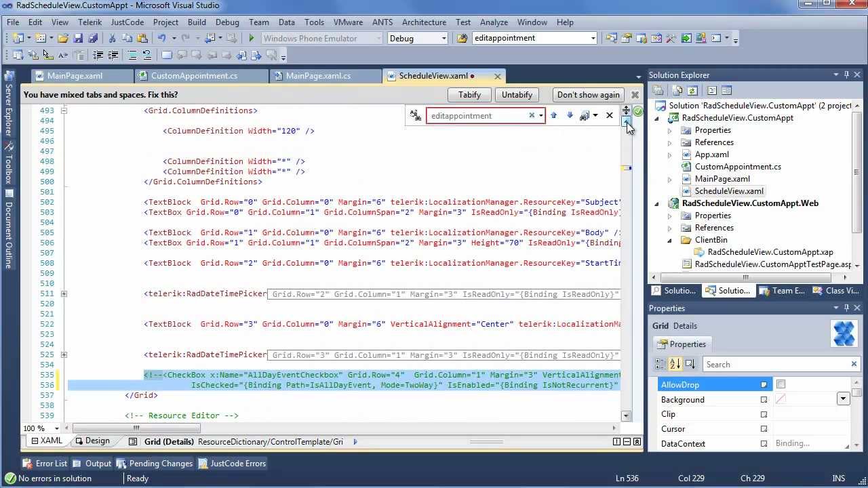This screenshot has width=868, height=488.
Task: Open the Architecture menu
Action: (424, 22)
